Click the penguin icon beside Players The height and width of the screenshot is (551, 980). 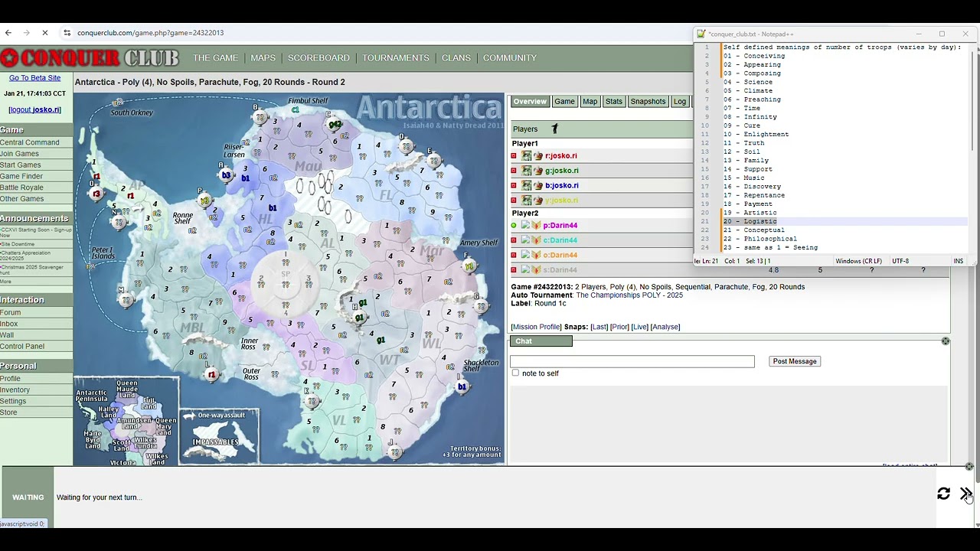click(554, 129)
